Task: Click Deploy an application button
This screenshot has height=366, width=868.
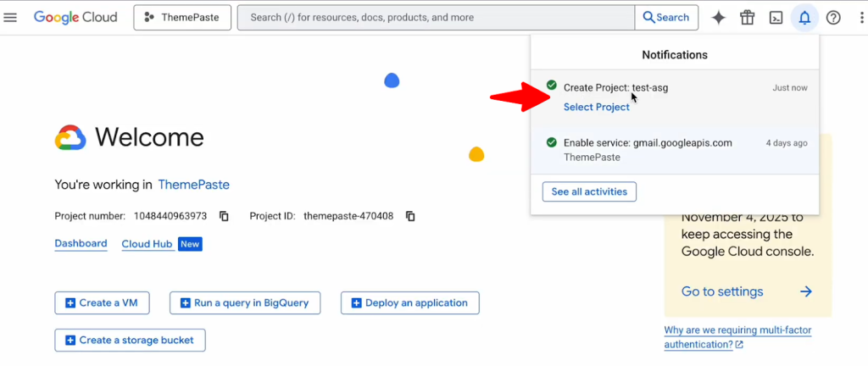Action: 409,303
